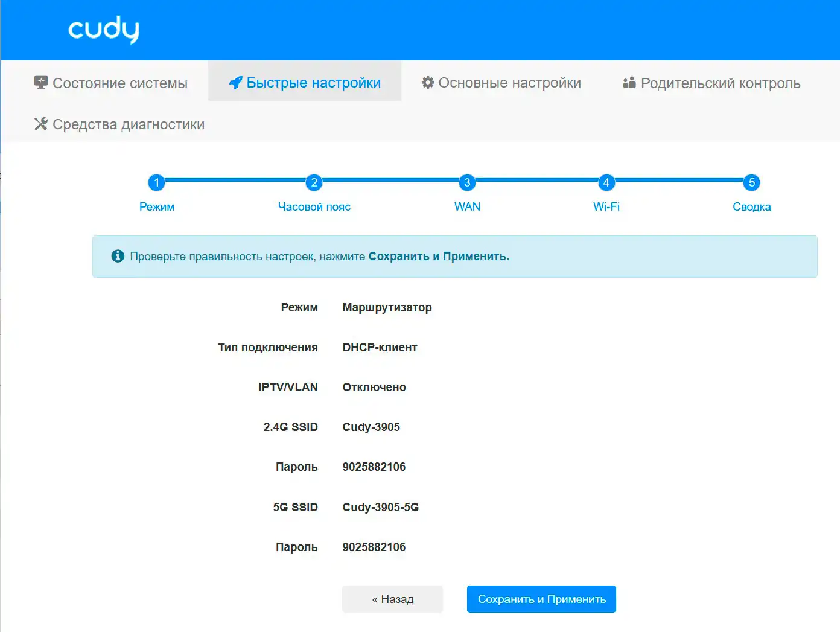840x632 pixels.
Task: Click the rocket icon beside Быстрые настройки
Action: [x=236, y=83]
